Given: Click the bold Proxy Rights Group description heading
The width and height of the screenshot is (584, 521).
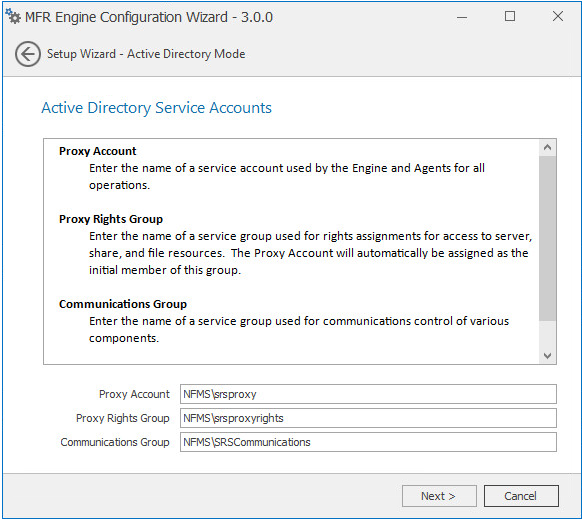Looking at the screenshot, I should (x=111, y=219).
